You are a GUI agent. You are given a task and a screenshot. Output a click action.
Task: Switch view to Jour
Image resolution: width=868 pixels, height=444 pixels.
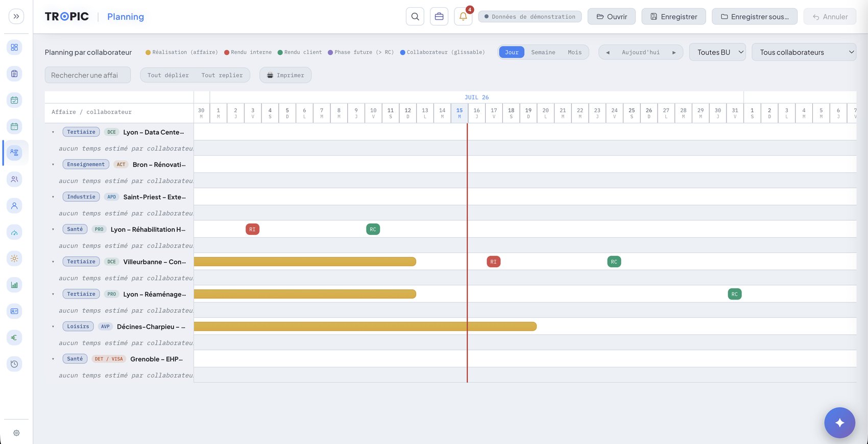tap(512, 52)
